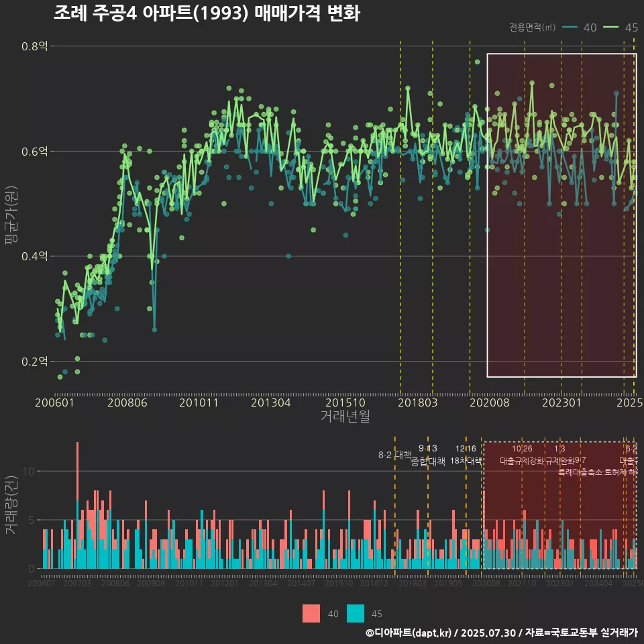
Task: Click the 200703 label under volume chart
Action: click(x=76, y=583)
